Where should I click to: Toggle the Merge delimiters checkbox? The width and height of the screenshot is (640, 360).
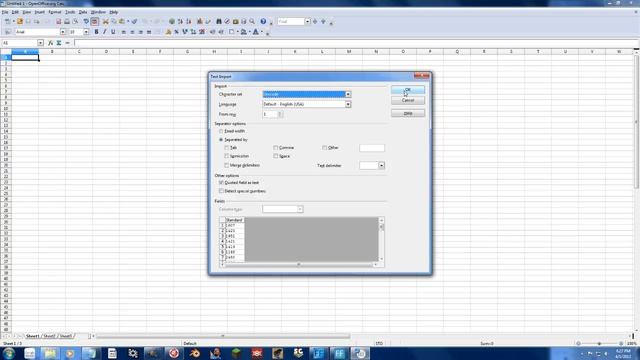(x=227, y=165)
